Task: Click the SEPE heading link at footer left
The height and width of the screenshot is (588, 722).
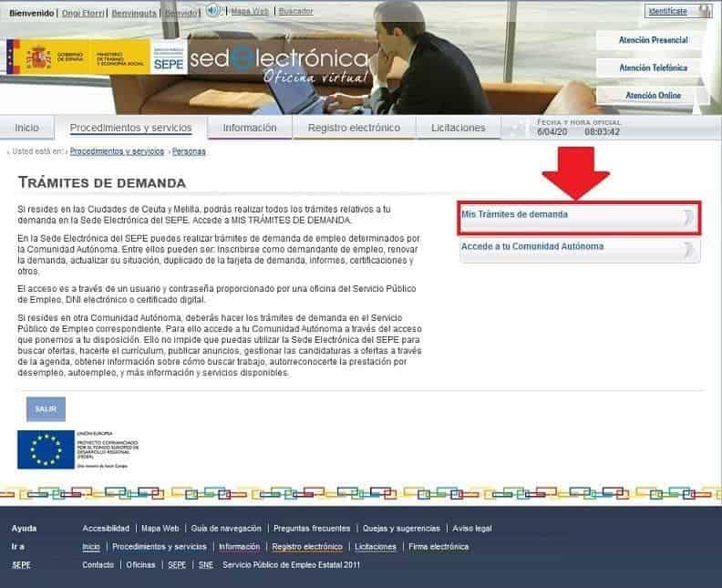Action: pos(21,565)
